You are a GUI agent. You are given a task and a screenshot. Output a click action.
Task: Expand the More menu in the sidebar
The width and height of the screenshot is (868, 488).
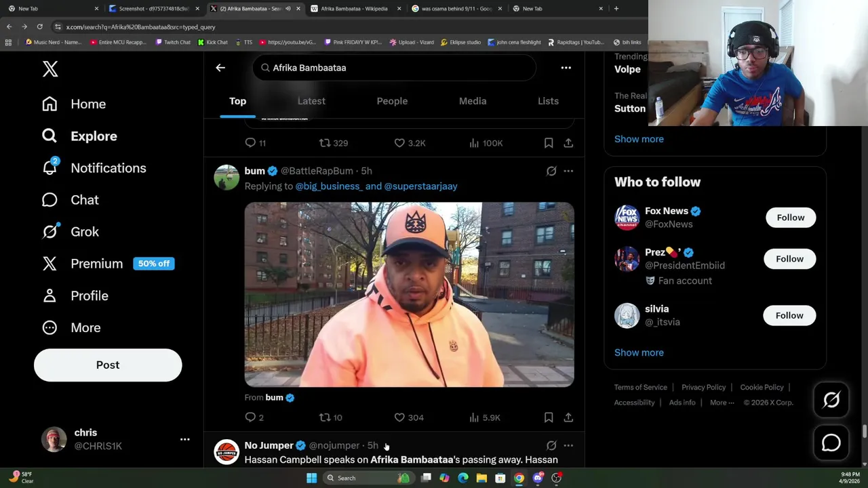(71, 327)
